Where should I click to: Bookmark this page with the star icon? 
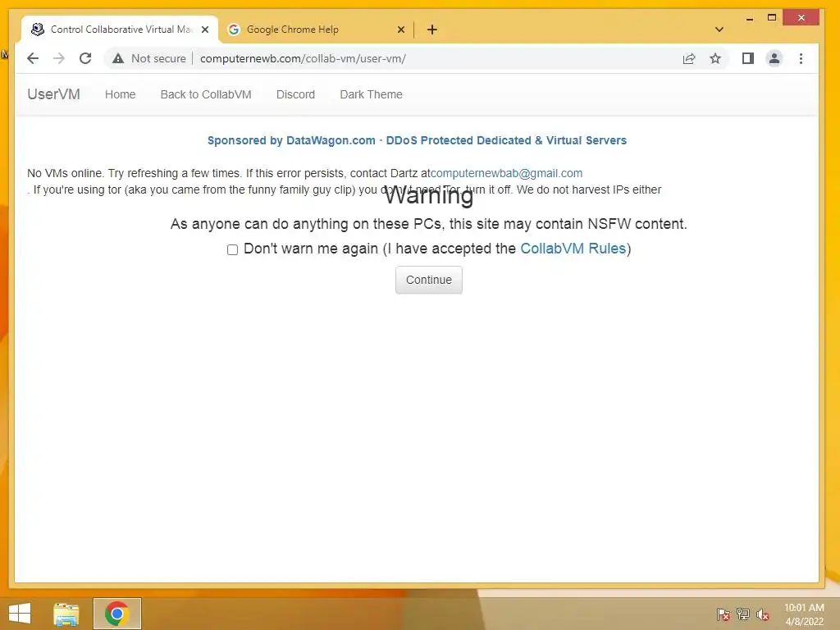tap(715, 58)
